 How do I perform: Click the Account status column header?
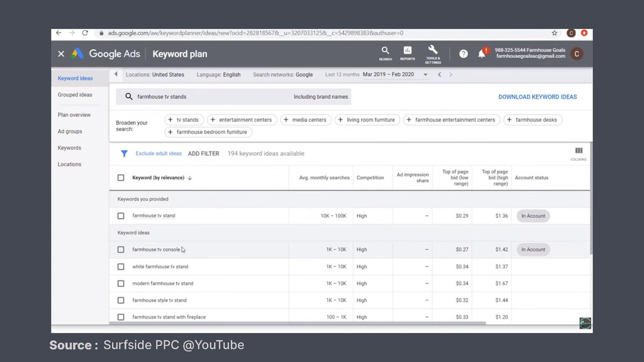(x=531, y=178)
